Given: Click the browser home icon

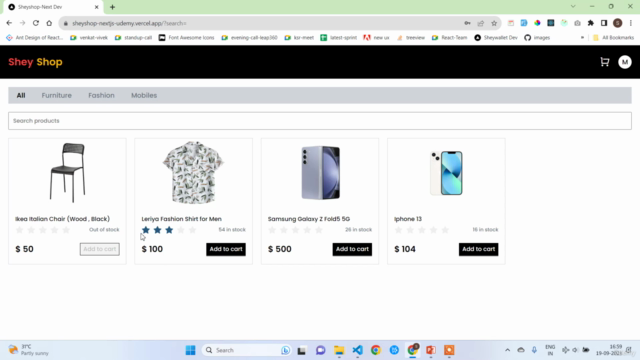Looking at the screenshot, I should (x=49, y=23).
